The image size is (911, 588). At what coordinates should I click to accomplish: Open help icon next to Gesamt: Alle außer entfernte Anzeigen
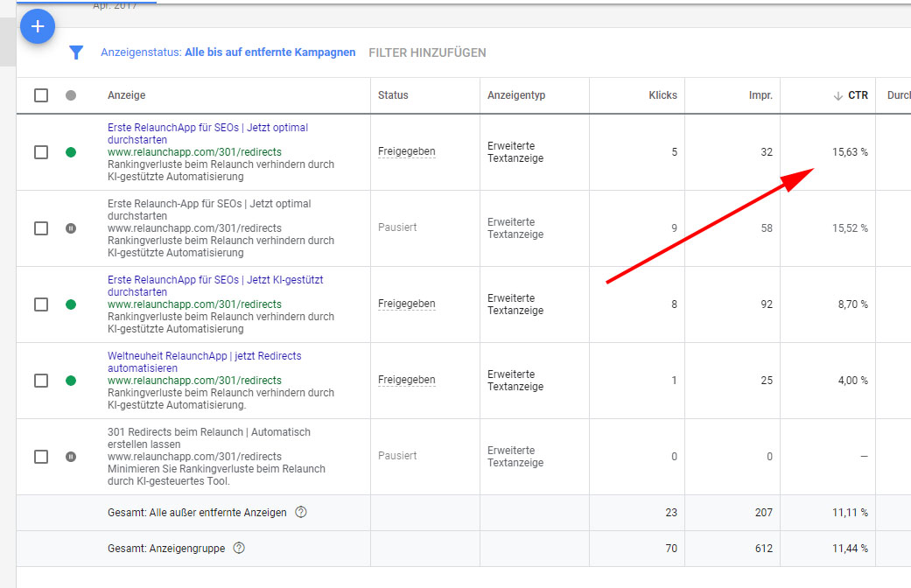click(301, 512)
